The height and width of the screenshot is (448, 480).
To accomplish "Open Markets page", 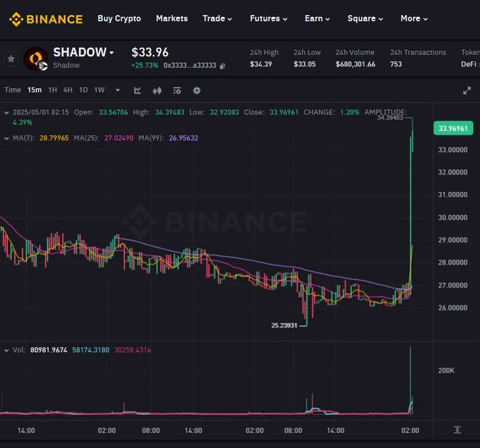I will (172, 18).
